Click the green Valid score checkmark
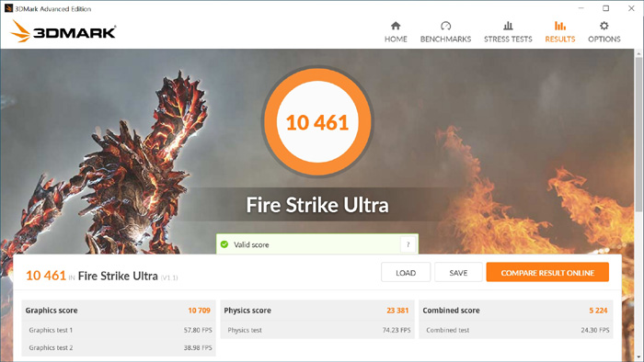Viewport: 644px width, 362px height. coord(224,244)
